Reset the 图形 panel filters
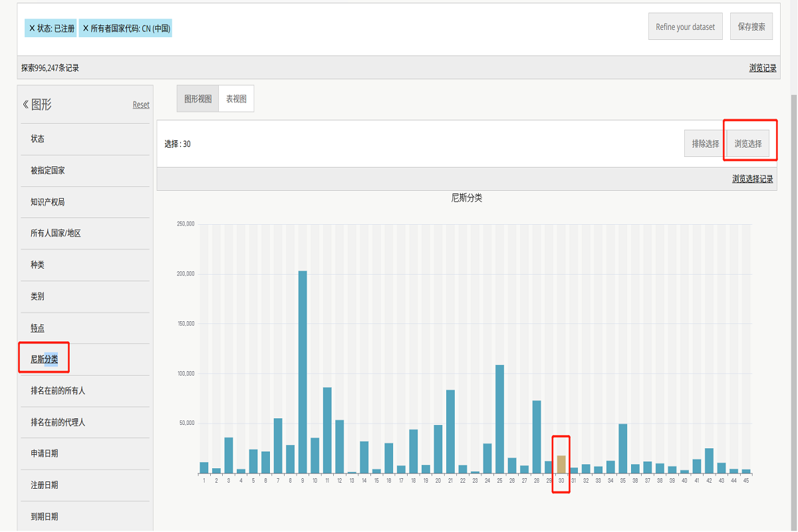This screenshot has width=798, height=532. click(x=141, y=105)
